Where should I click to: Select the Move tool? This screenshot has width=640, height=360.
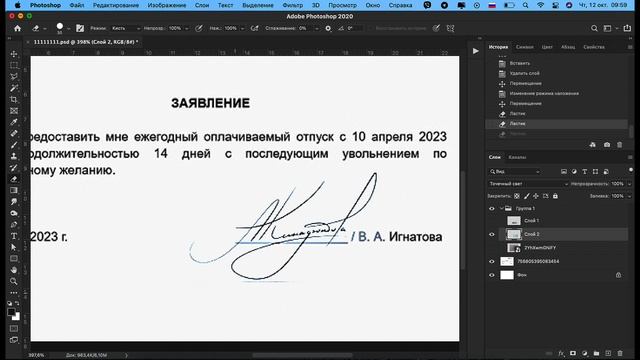[14, 54]
